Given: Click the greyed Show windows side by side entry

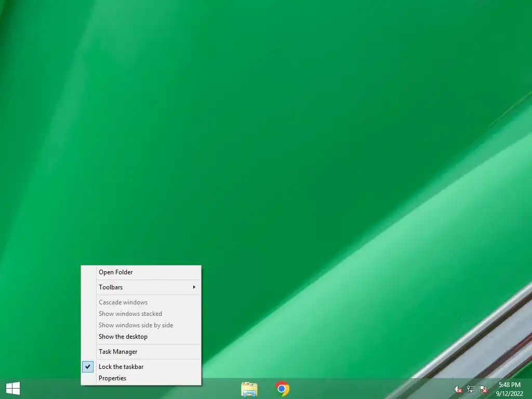Looking at the screenshot, I should pos(141,325).
